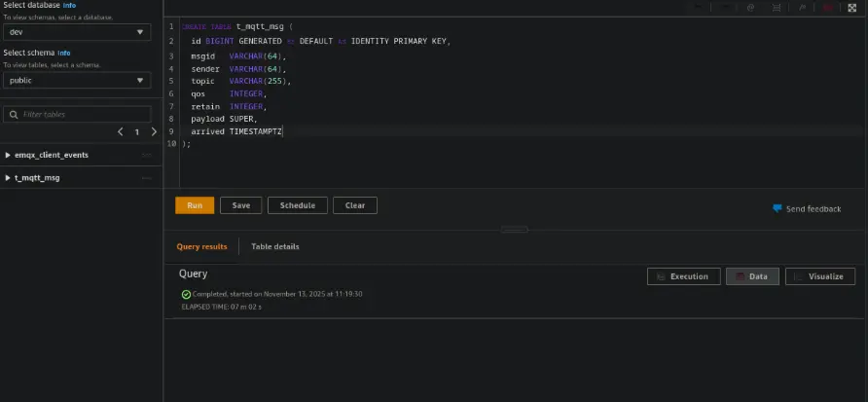This screenshot has width=868, height=402.
Task: Click the @ symbol toolbar icon
Action: [749, 7]
